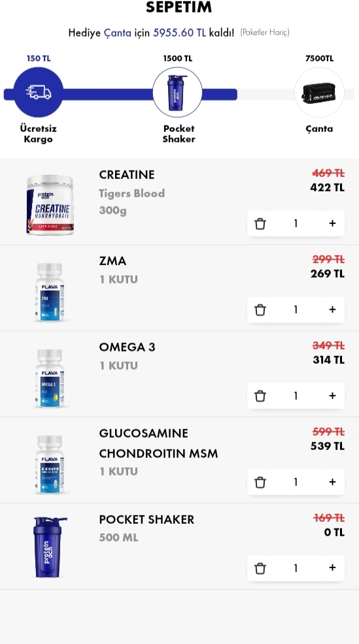Tap the Çanta bag reward icon
The width and height of the screenshot is (359, 644).
(320, 92)
